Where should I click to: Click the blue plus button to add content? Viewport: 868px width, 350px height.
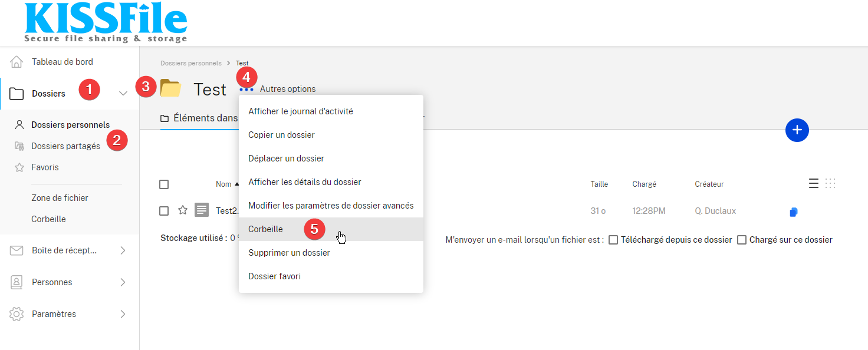797,130
